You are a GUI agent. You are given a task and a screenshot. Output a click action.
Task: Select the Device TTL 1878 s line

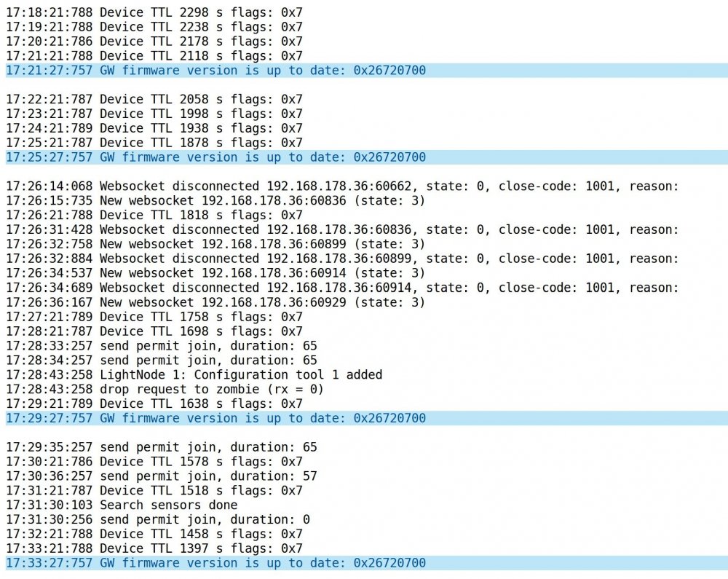pyautogui.click(x=154, y=143)
